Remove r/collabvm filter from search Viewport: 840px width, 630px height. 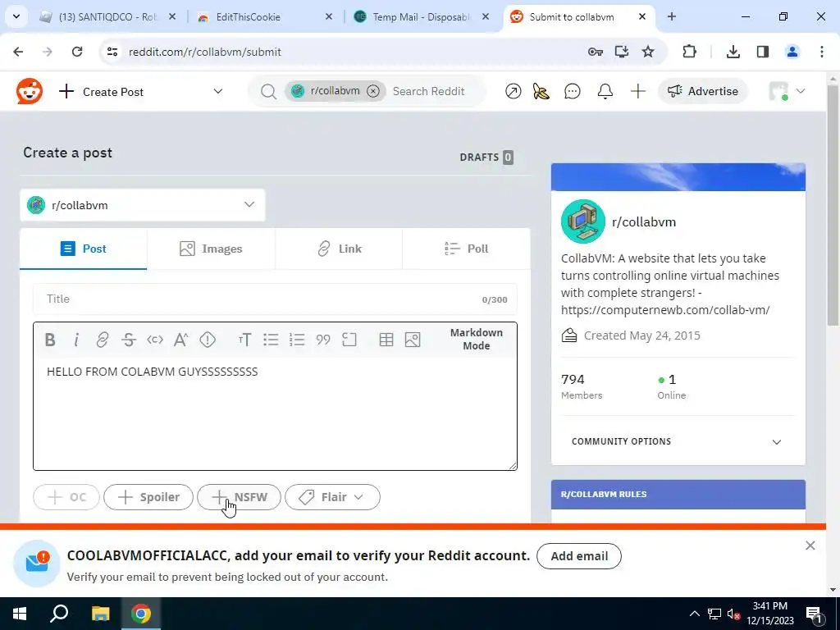[373, 91]
